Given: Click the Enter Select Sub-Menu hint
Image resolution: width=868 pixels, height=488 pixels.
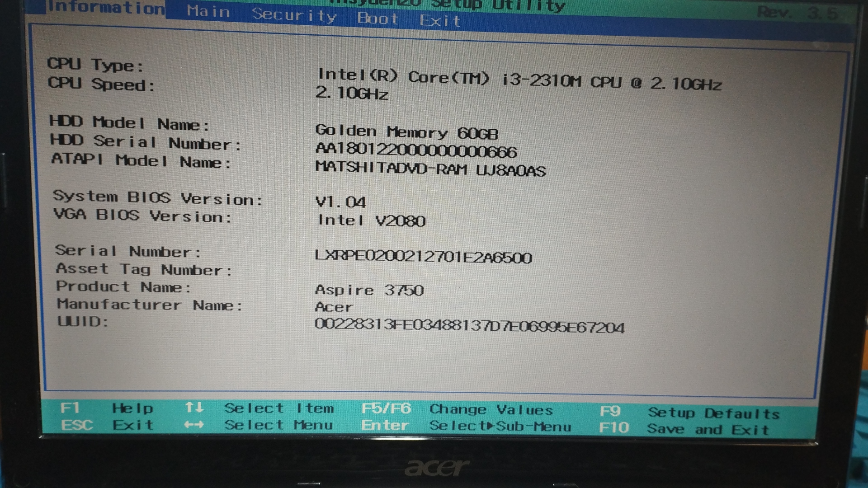Looking at the screenshot, I should pos(466,426).
